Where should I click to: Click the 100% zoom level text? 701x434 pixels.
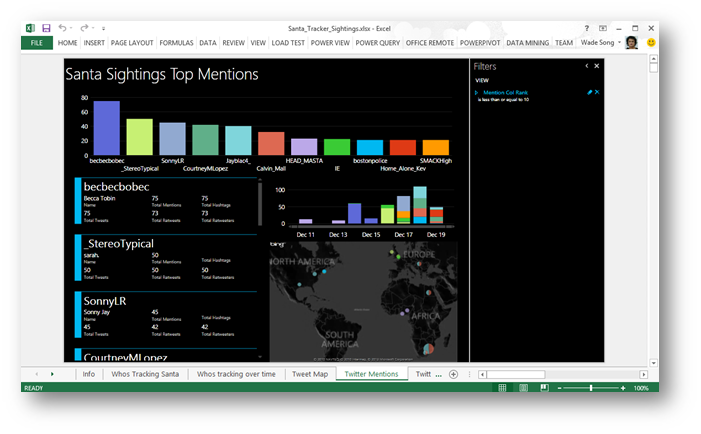point(641,388)
